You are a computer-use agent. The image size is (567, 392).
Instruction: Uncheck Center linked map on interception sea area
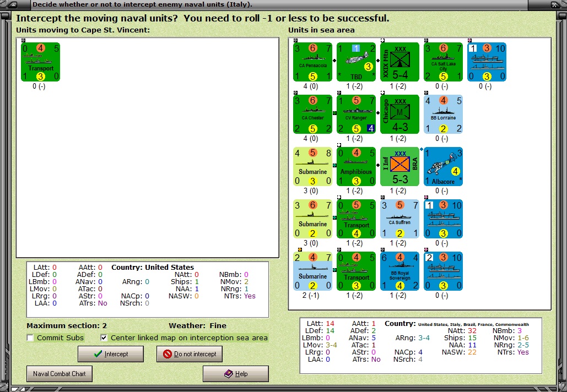104,338
